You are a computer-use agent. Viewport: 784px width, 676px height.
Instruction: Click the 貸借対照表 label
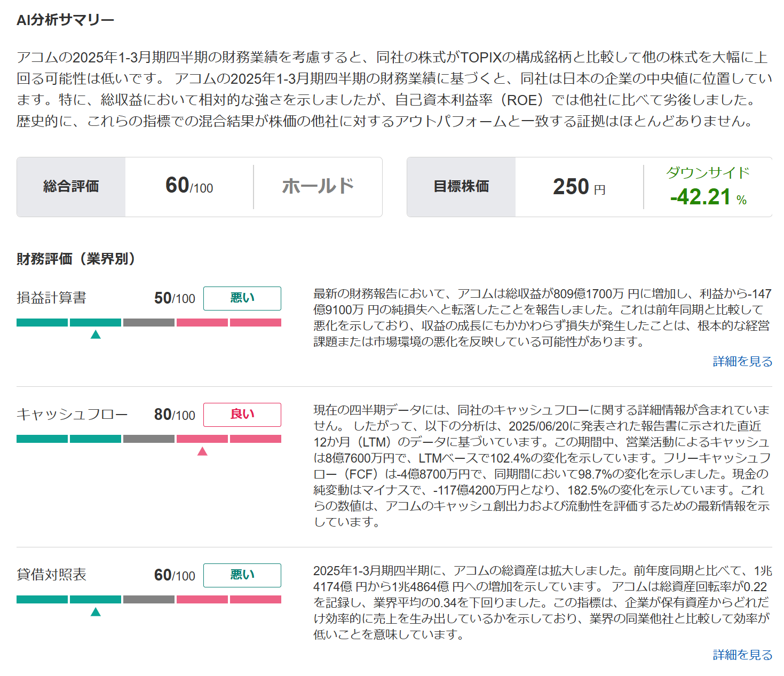click(x=51, y=575)
